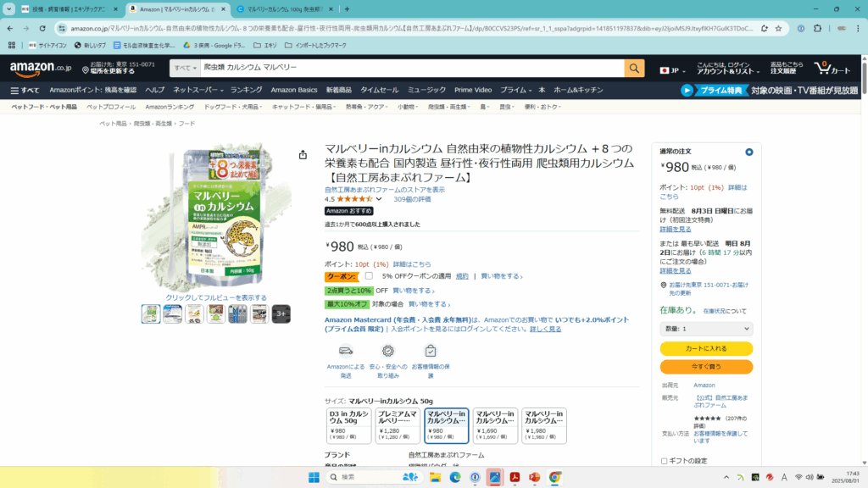868x488 pixels.
Task: Click in the Amazon search input field
Action: (413, 68)
